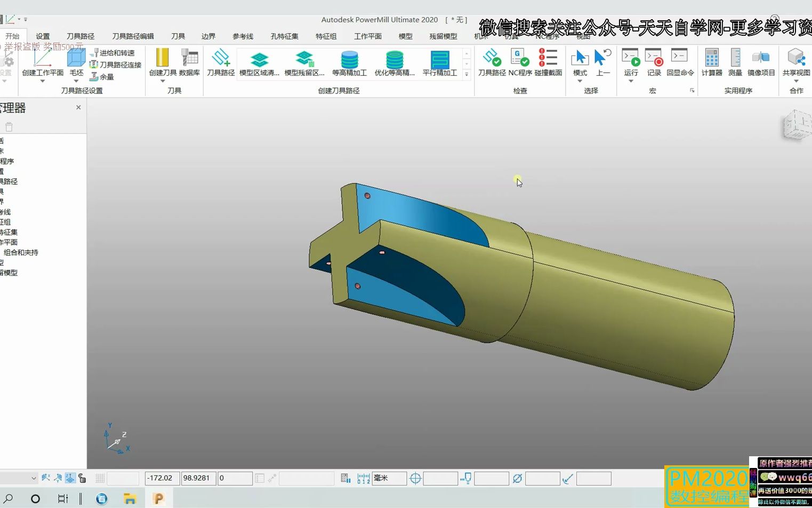Click the Create Workplane (创建工作平面) icon
812x508 pixels.
[x=43, y=58]
